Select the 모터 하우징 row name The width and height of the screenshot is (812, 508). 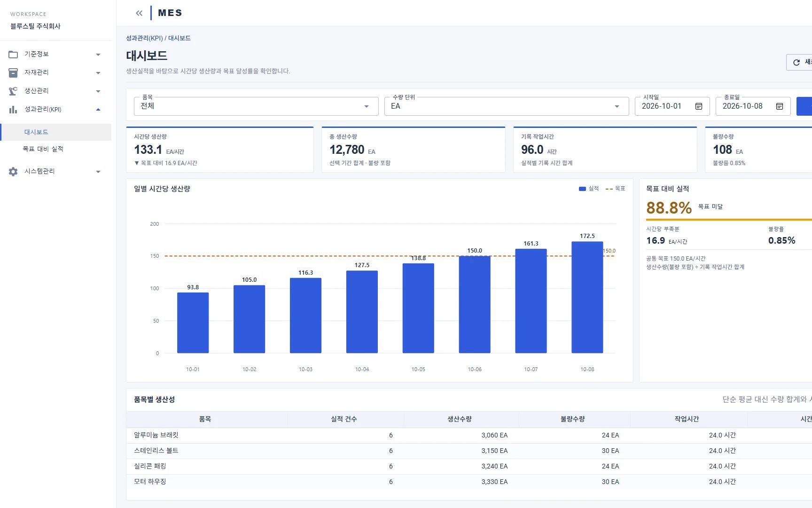150,482
